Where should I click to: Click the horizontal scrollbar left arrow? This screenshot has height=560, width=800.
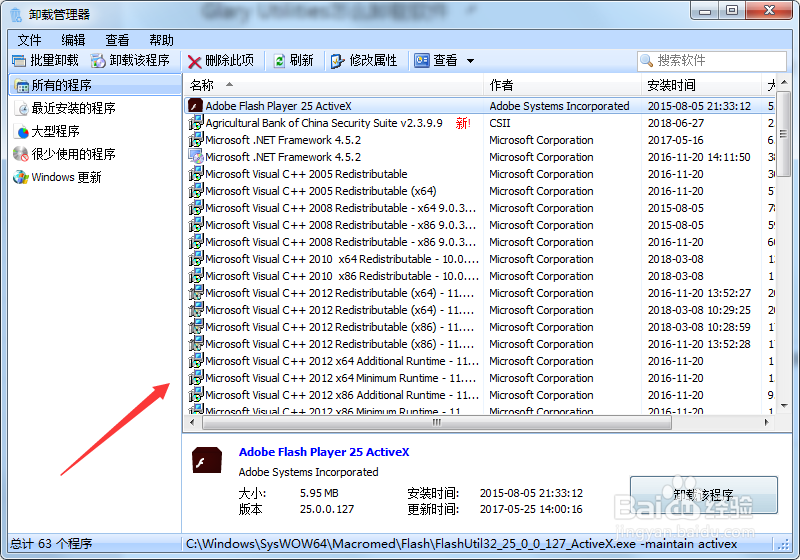[x=192, y=422]
